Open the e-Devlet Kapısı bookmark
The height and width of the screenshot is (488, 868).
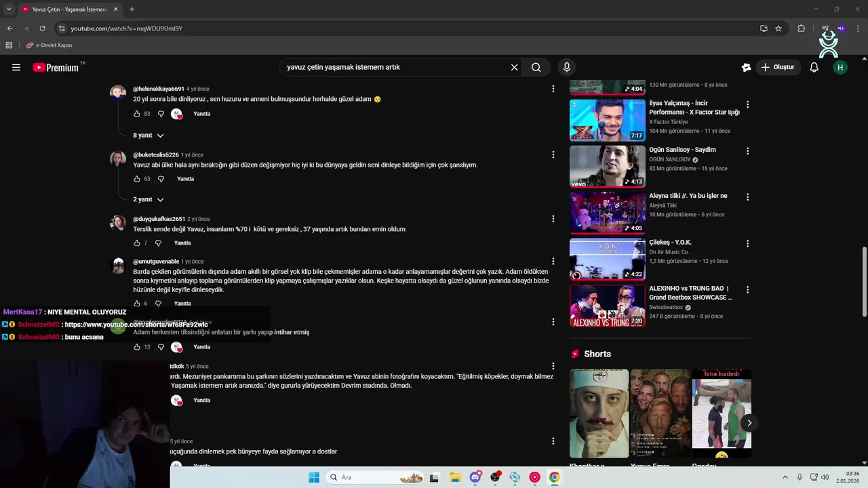(49, 45)
